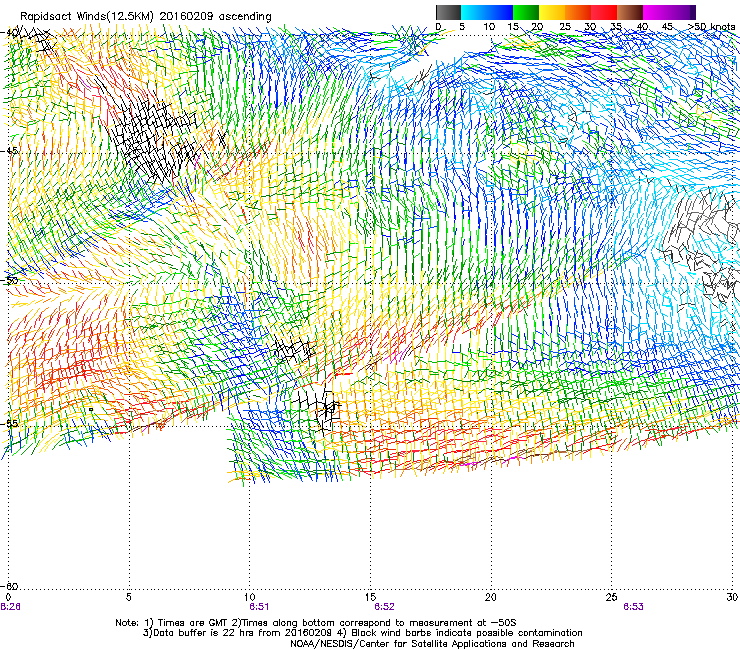Click the '20' longitude label on bottom axis
The width and height of the screenshot is (740, 650).
pos(491,597)
